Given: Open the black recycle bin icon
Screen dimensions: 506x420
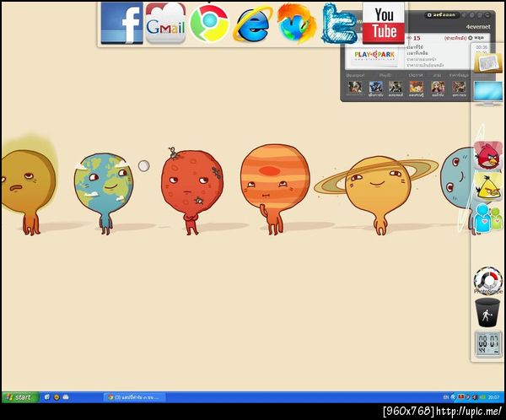Looking at the screenshot, I should 487,313.
